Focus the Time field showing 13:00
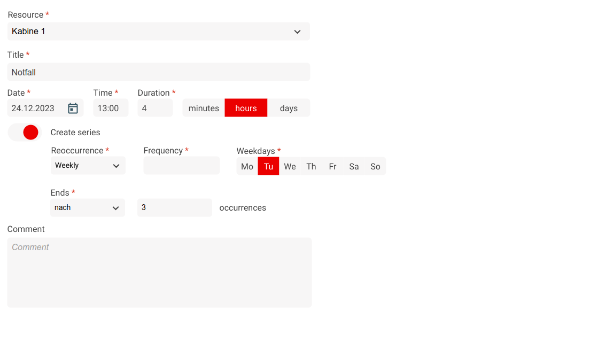Viewport: 590px width, 364px height. [x=111, y=109]
